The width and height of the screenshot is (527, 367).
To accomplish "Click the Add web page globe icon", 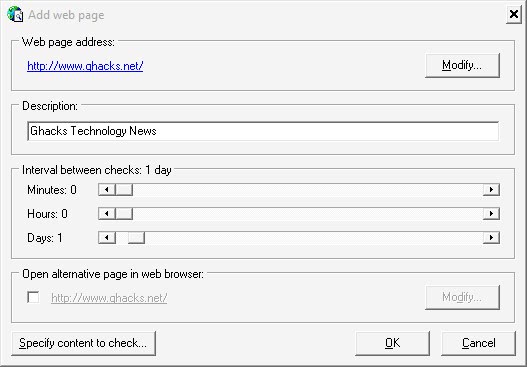I will [15, 15].
